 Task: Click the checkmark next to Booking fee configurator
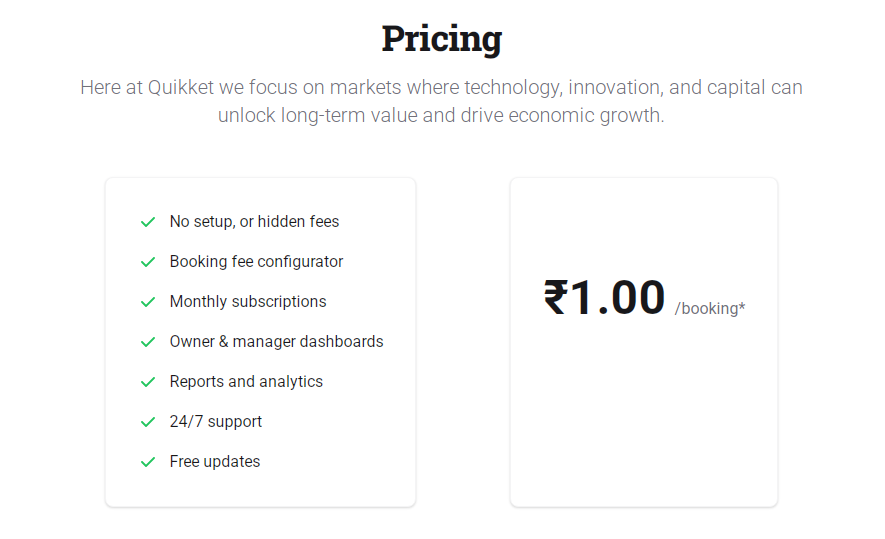(x=148, y=262)
